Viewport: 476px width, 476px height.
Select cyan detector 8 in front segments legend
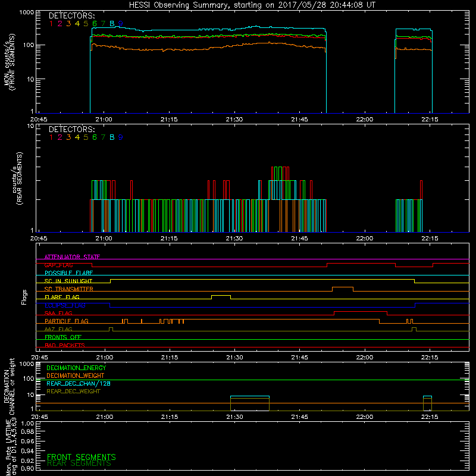point(112,24)
